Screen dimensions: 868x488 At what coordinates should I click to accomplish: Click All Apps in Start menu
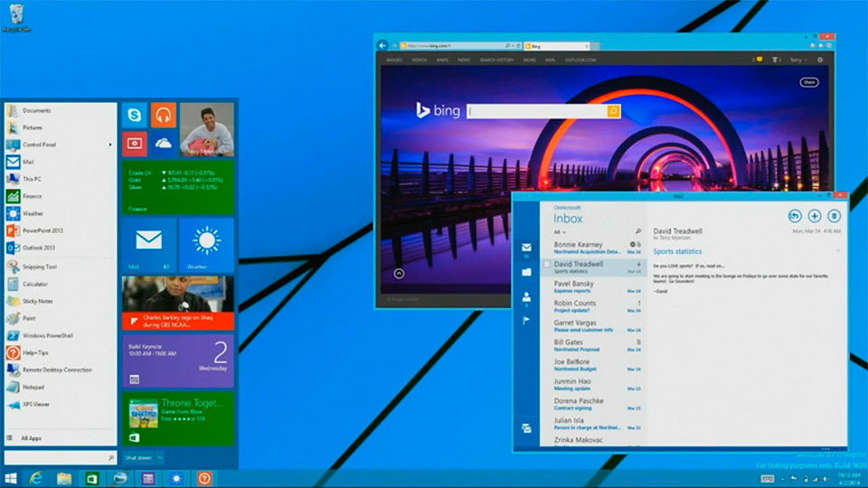[x=61, y=438]
